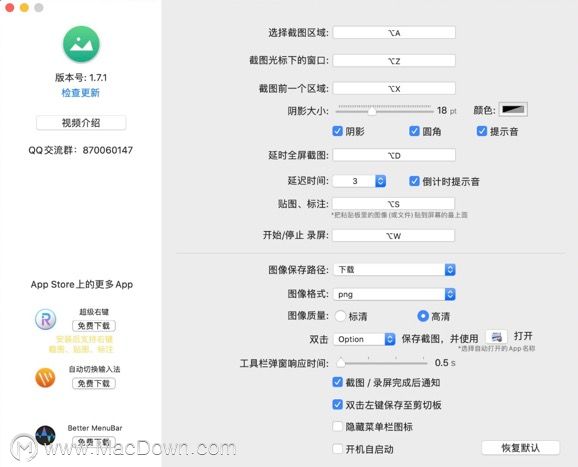Toggle the 倒计时提示音 checkbox
578x467 pixels.
[x=414, y=181]
